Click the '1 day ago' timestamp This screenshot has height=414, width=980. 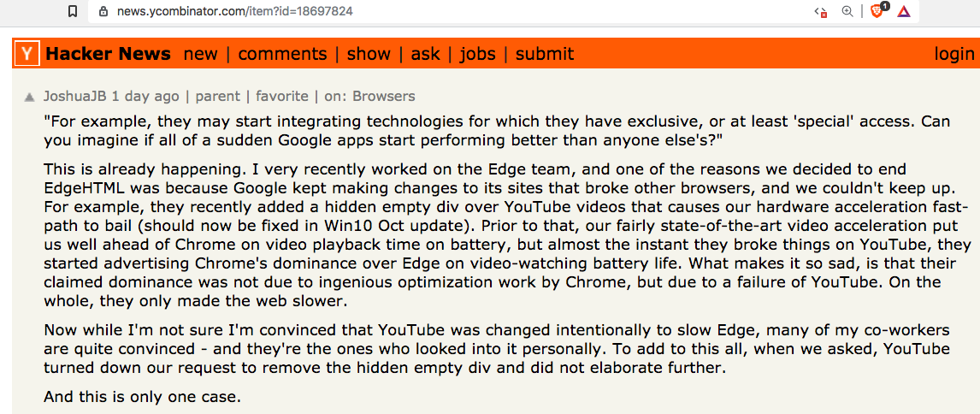[x=145, y=96]
